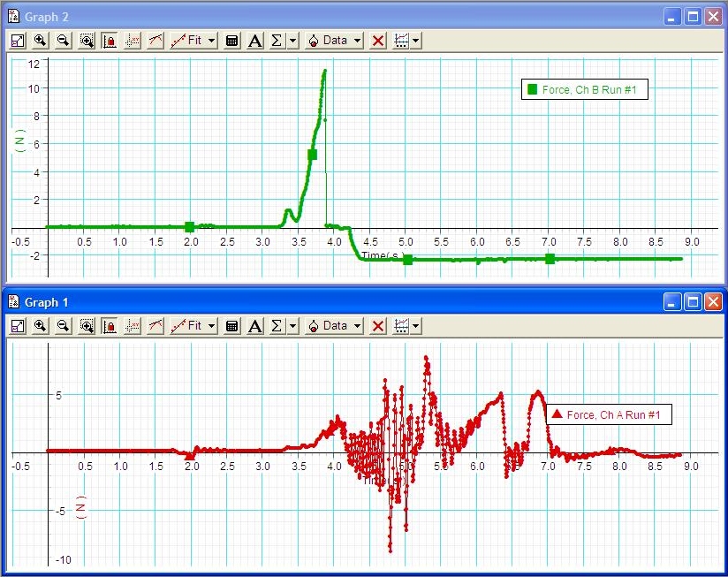Click green square marker near 2.0 s
This screenshot has height=577, width=728.
click(x=189, y=227)
